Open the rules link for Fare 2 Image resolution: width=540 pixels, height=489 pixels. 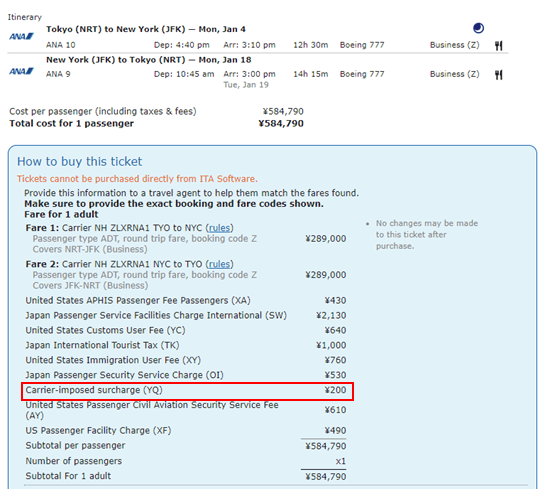(219, 264)
